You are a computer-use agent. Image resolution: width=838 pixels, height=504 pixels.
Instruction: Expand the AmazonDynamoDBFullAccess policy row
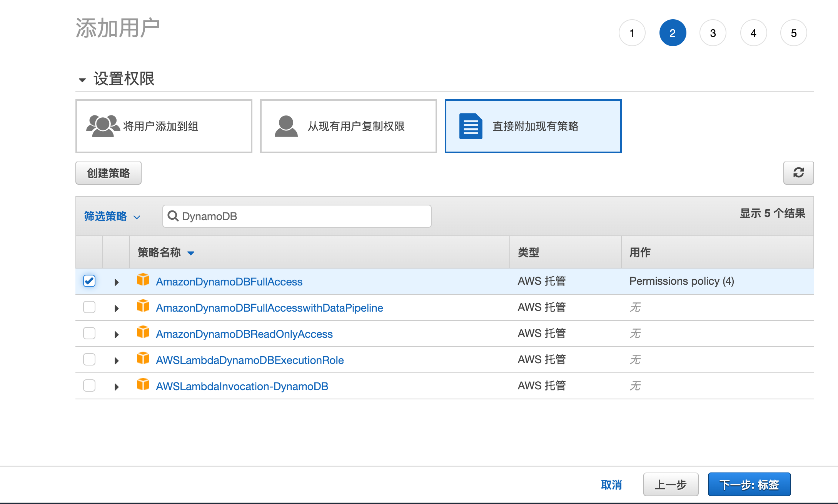tap(117, 282)
